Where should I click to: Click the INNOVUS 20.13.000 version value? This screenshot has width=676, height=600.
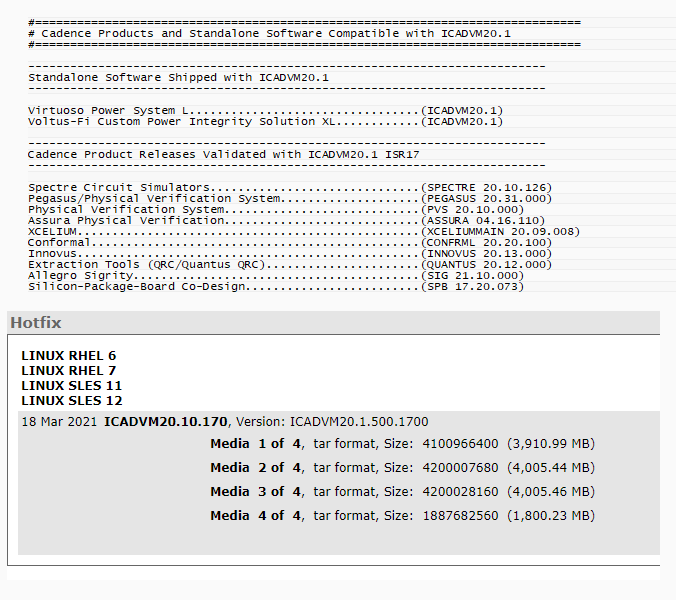pos(486,253)
